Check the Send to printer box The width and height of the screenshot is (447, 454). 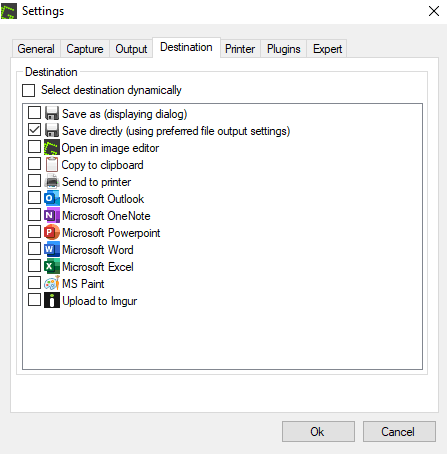coord(34,181)
